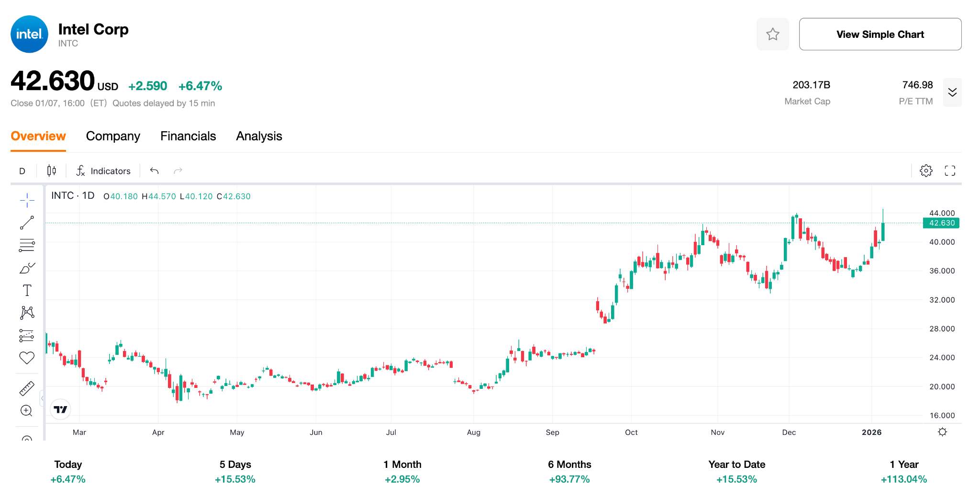The image size is (980, 499).
Task: Click the heart favorite drawing icon
Action: pyautogui.click(x=27, y=358)
